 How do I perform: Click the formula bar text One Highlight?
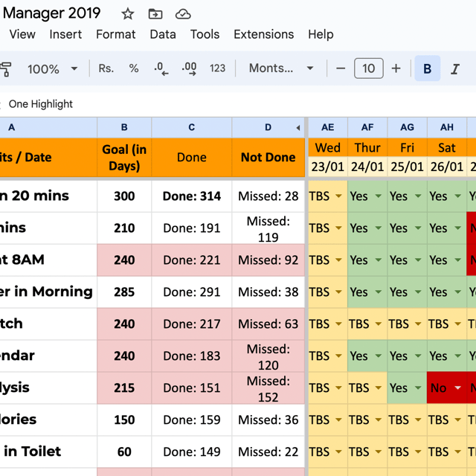click(41, 104)
